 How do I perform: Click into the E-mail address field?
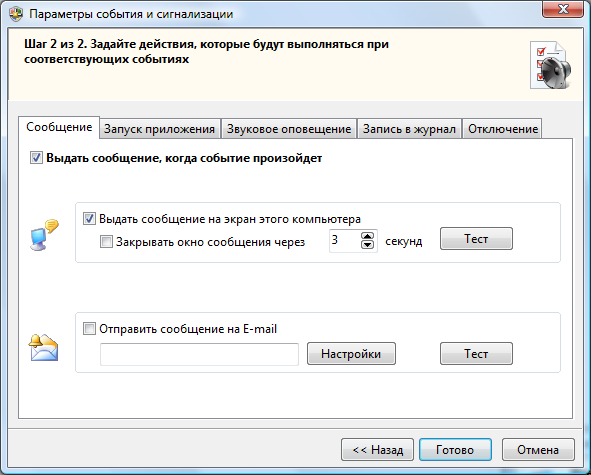199,354
